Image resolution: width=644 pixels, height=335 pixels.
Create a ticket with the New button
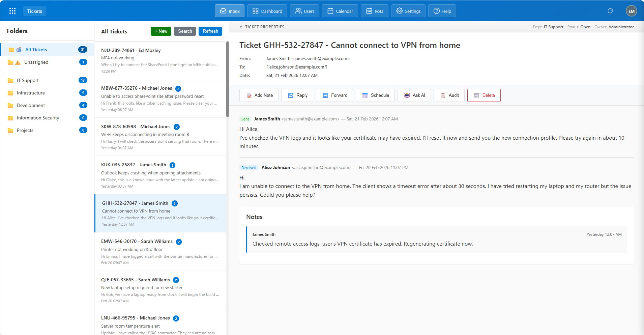tap(161, 31)
